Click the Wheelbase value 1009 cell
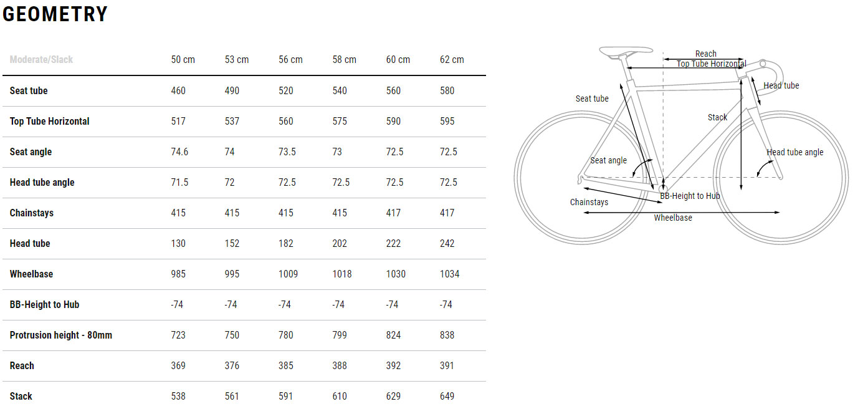 pos(288,274)
